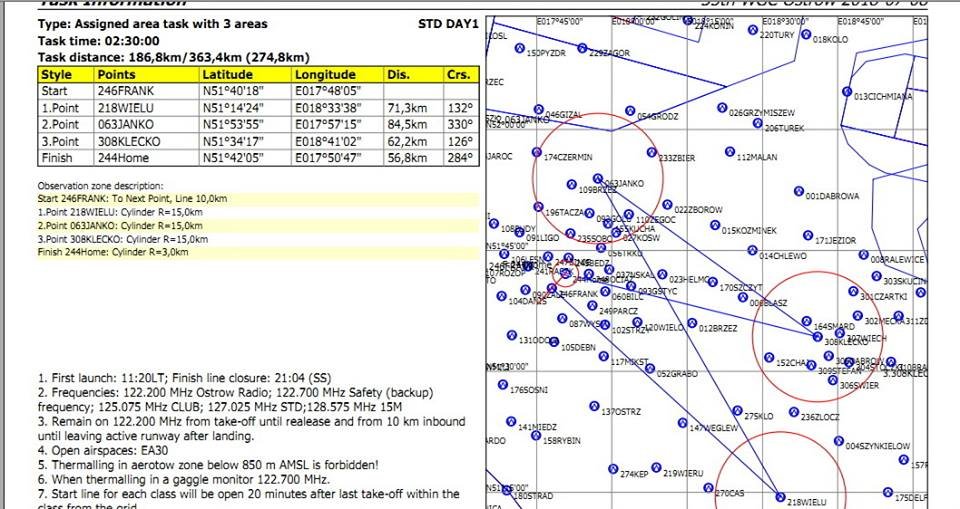Click the Longitude column header

click(325, 74)
